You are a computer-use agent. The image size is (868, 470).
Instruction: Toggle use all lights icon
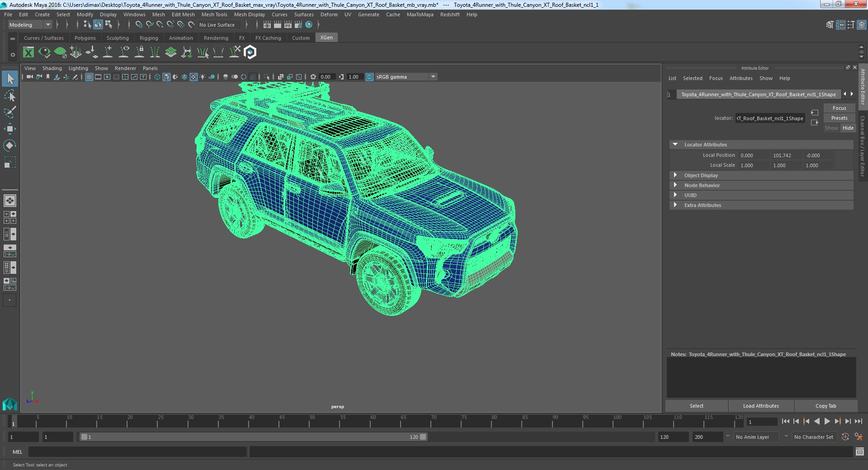point(203,77)
